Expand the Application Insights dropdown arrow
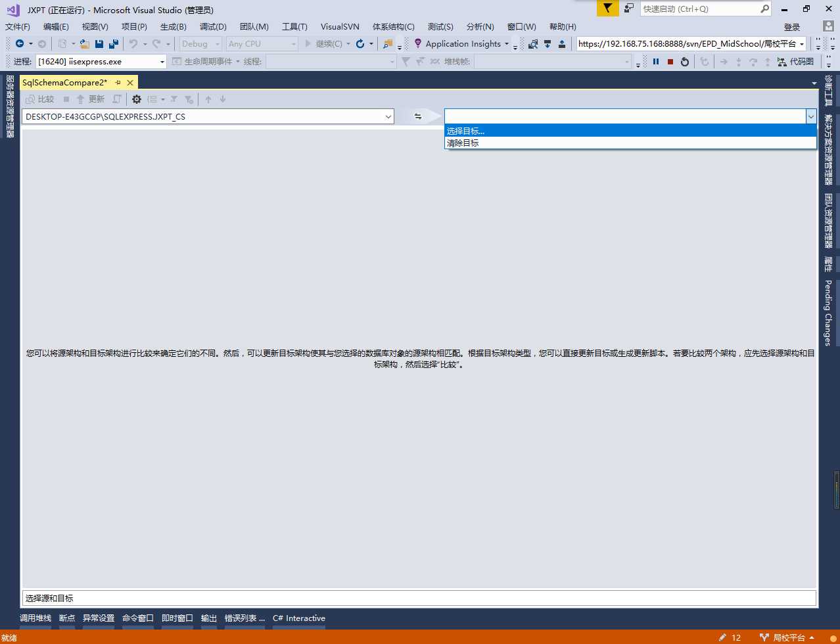The width and height of the screenshot is (840, 644). click(x=507, y=44)
